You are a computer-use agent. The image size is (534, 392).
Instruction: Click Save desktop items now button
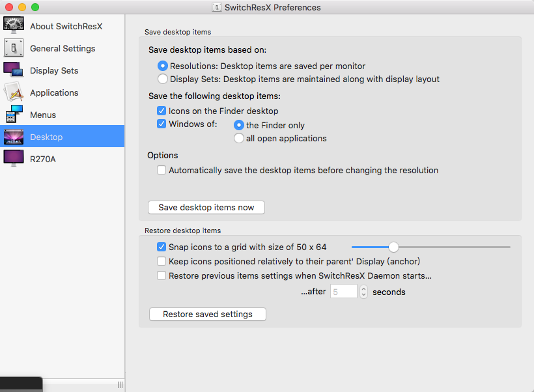click(206, 208)
